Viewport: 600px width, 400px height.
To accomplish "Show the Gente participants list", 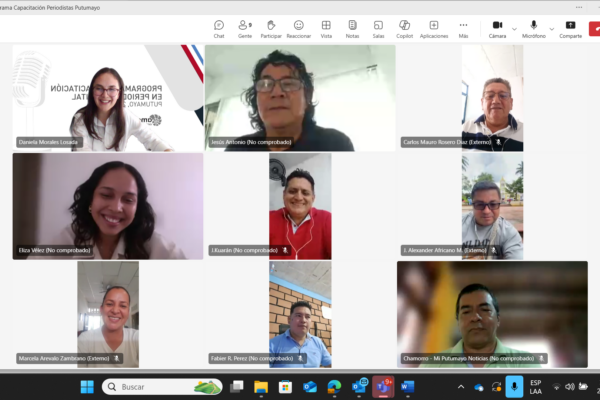I will pos(245,28).
